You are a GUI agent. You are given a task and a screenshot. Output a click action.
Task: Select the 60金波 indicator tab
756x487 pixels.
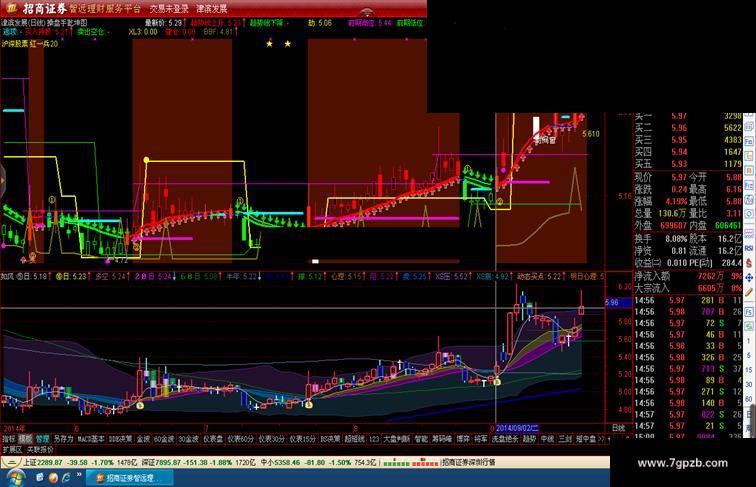(x=164, y=439)
